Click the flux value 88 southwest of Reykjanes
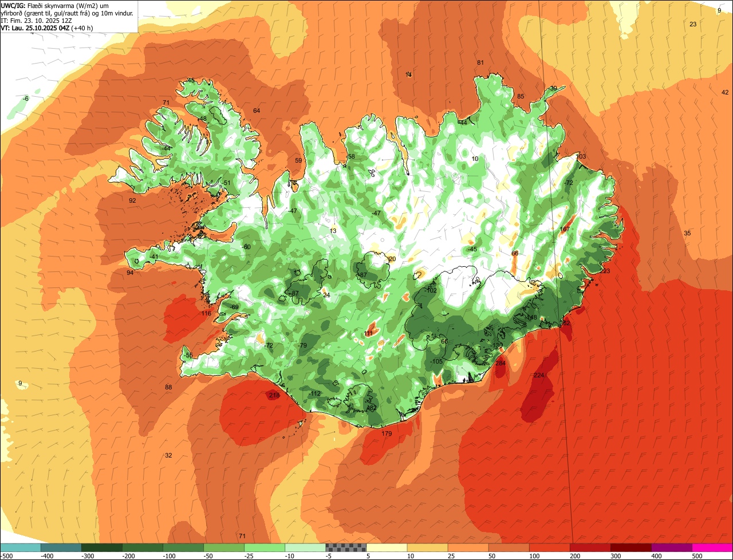The height and width of the screenshot is (560, 733). click(168, 387)
